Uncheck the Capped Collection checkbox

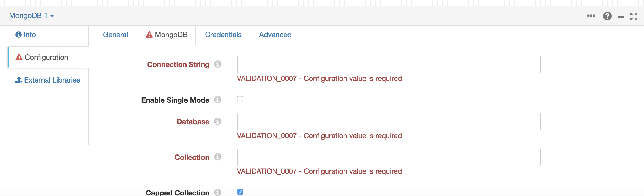(240, 192)
